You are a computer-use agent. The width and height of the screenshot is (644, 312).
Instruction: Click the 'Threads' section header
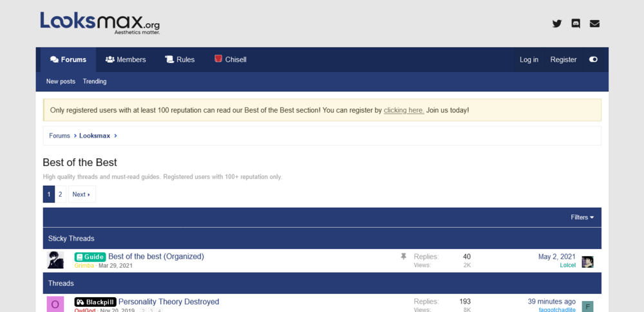(322, 283)
